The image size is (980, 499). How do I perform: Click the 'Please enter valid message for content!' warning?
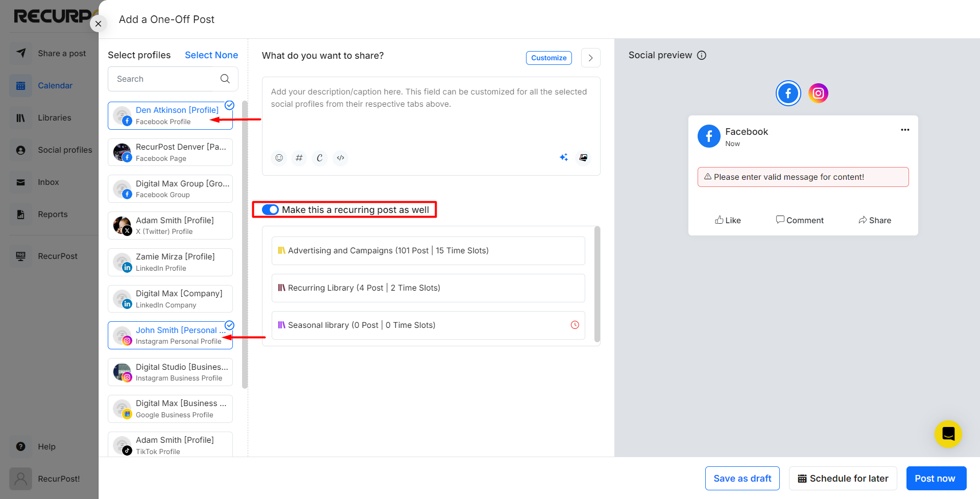tap(803, 177)
